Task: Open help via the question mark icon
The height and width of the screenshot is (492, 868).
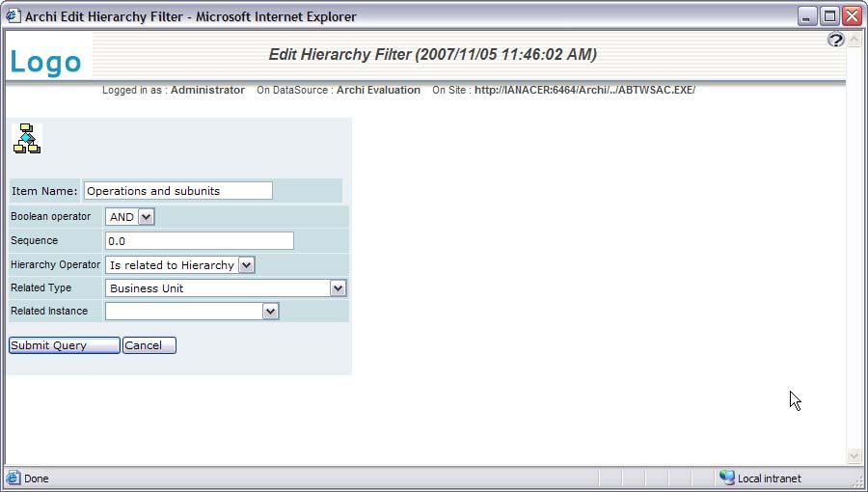Action: pos(835,40)
